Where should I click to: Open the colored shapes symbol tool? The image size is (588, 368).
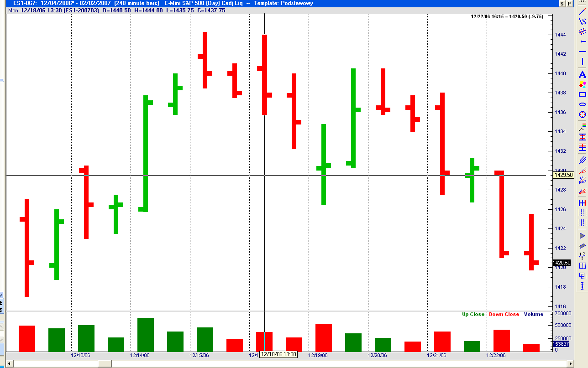pos(582,84)
